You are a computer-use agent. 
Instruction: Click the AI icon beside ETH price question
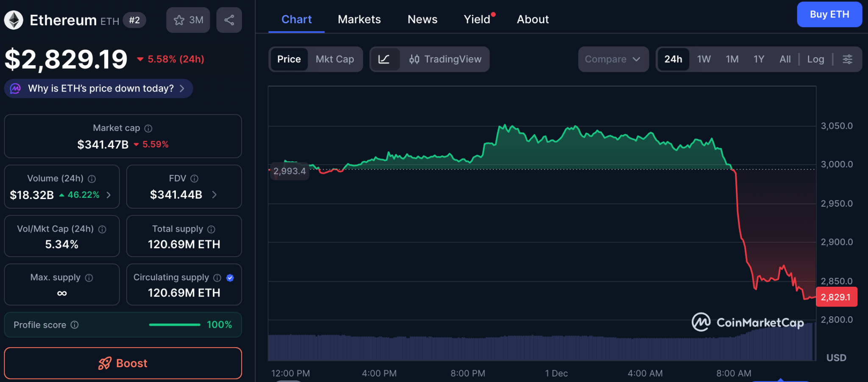(x=15, y=89)
